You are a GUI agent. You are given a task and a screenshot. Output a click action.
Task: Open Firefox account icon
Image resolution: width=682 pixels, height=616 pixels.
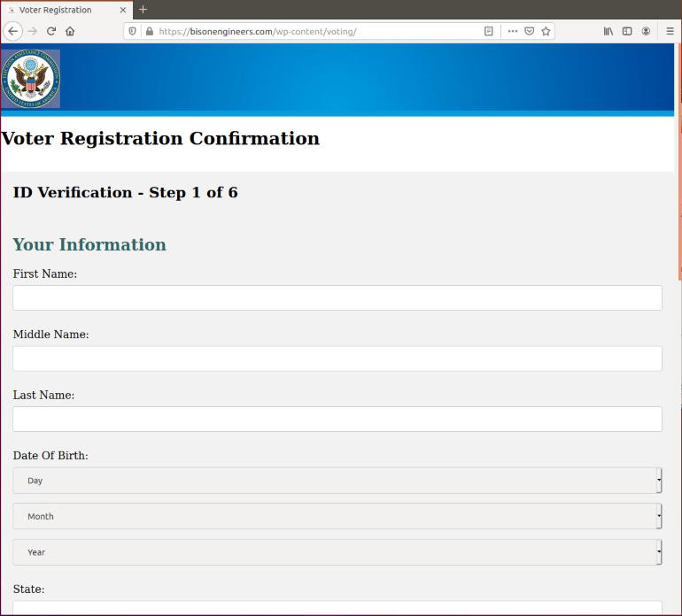[646, 31]
